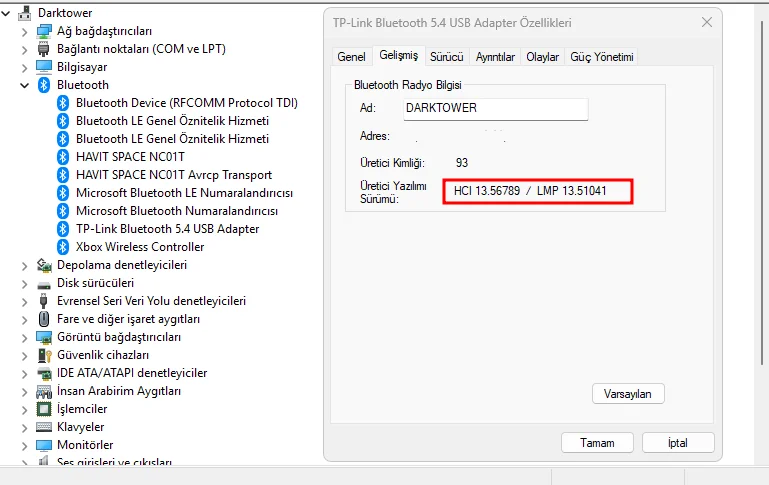Click the Bluetooth category icon
The width and height of the screenshot is (769, 485).
click(x=44, y=85)
